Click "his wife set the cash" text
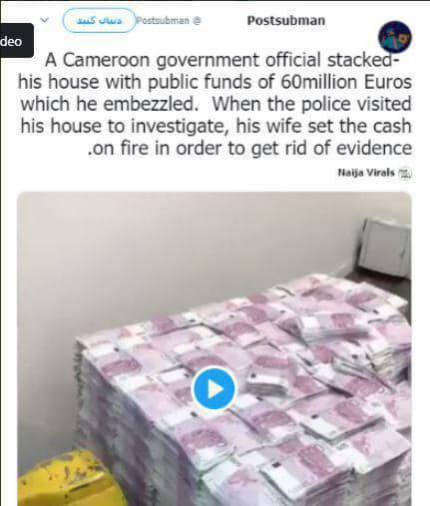 tap(324, 126)
